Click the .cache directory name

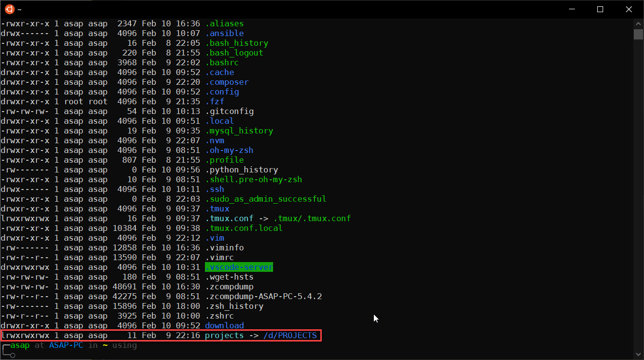(x=220, y=72)
